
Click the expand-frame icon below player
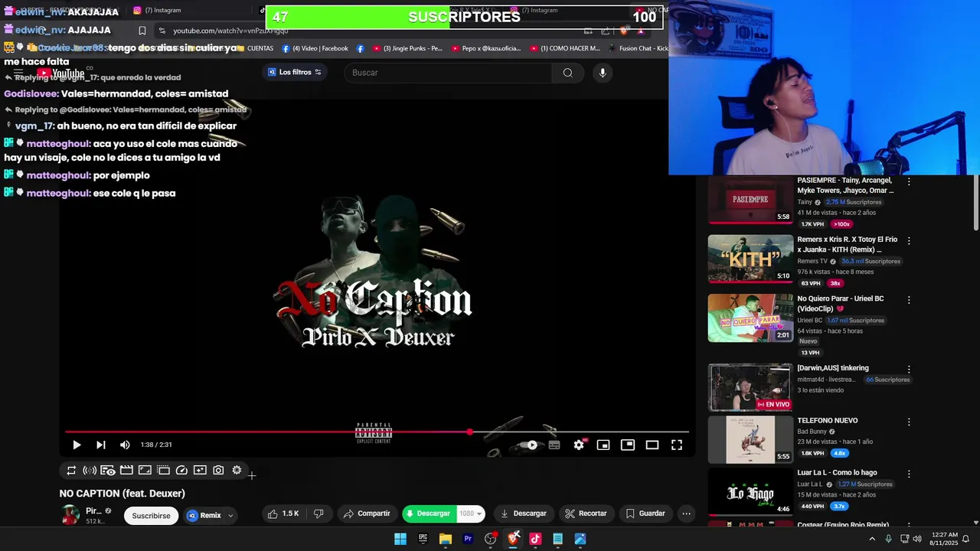145,471
